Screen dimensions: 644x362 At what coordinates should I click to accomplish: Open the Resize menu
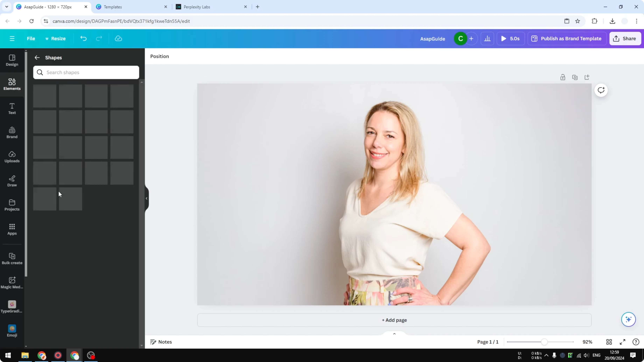click(x=55, y=38)
